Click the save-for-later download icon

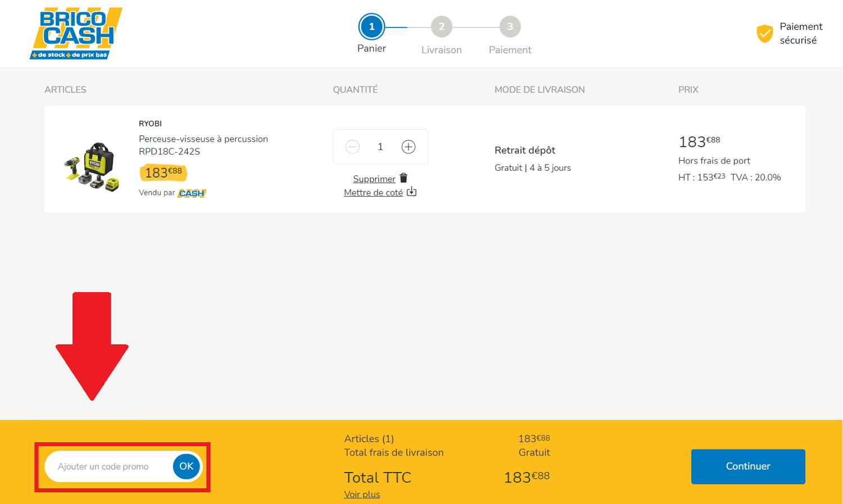tap(412, 192)
